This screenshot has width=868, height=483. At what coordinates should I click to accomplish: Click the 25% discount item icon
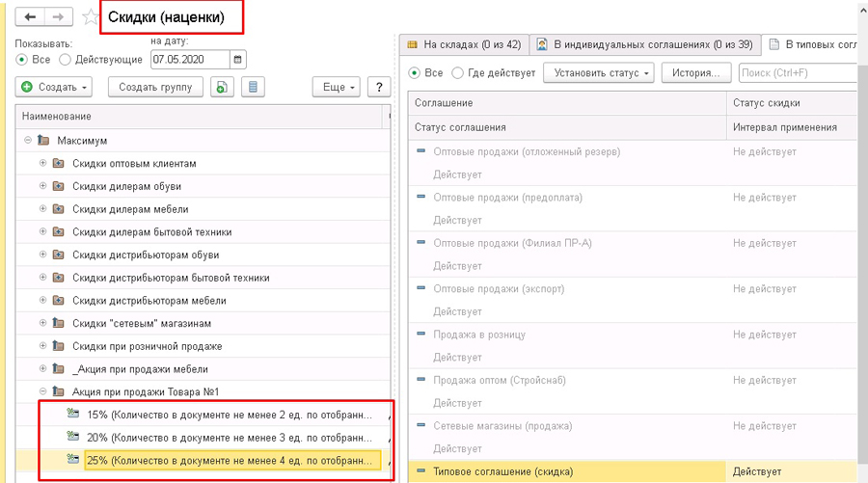72,460
